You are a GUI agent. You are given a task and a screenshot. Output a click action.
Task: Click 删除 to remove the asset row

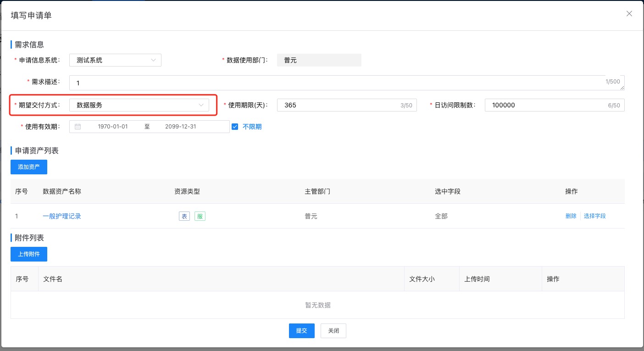(x=571, y=216)
